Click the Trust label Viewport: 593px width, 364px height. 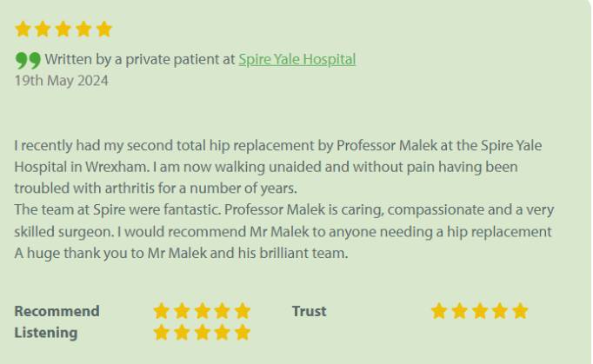[x=310, y=311]
